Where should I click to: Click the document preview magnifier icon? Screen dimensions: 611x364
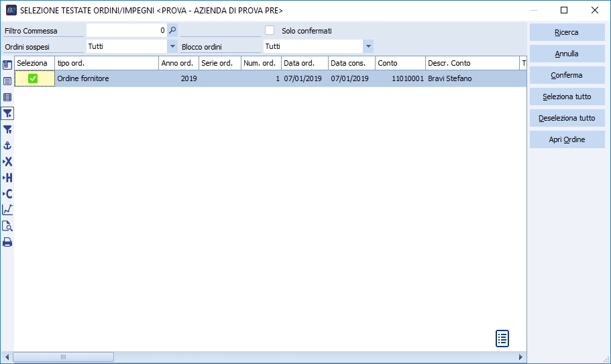tap(7, 226)
